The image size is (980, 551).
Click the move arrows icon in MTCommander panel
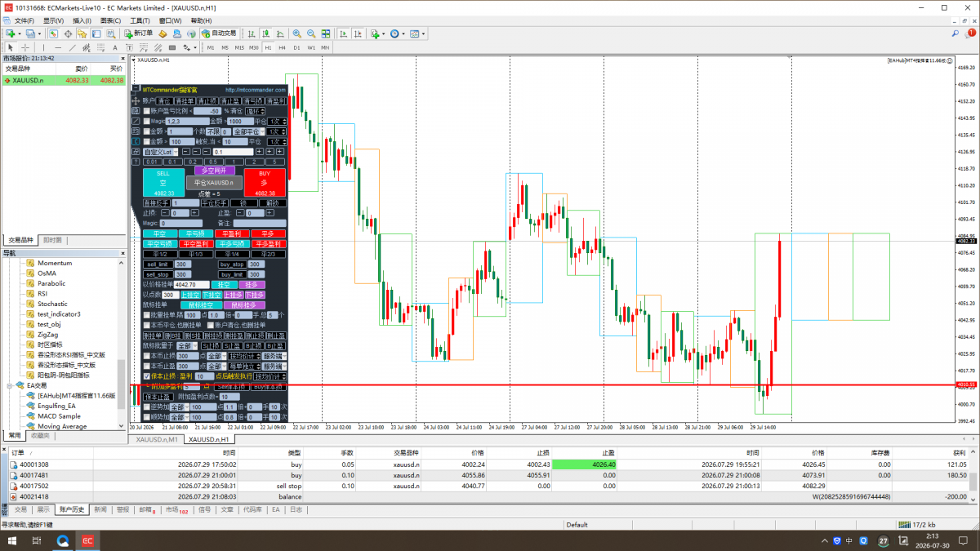136,100
